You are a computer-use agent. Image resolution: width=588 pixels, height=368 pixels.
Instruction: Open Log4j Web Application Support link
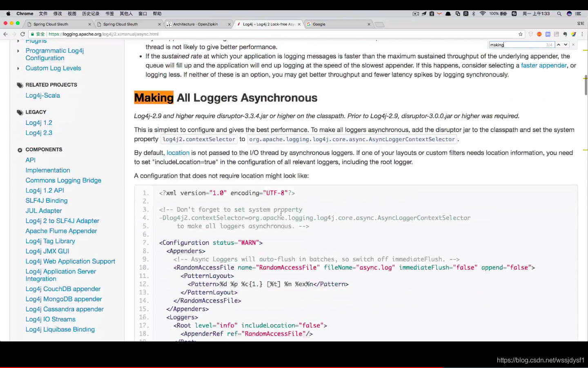point(70,261)
